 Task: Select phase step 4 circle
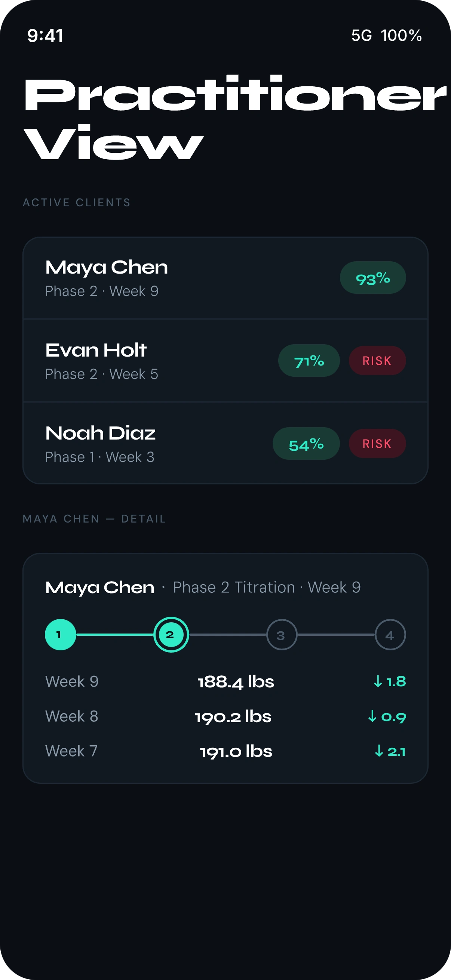coord(390,635)
